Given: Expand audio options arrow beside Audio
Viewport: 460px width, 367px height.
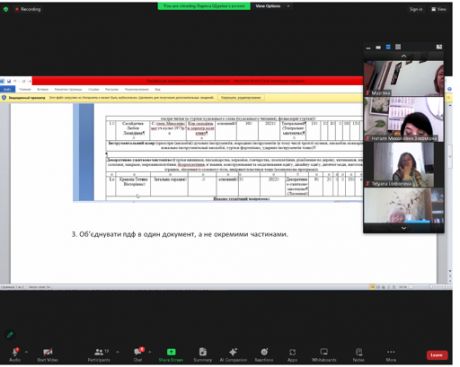Looking at the screenshot, I should [x=26, y=352].
